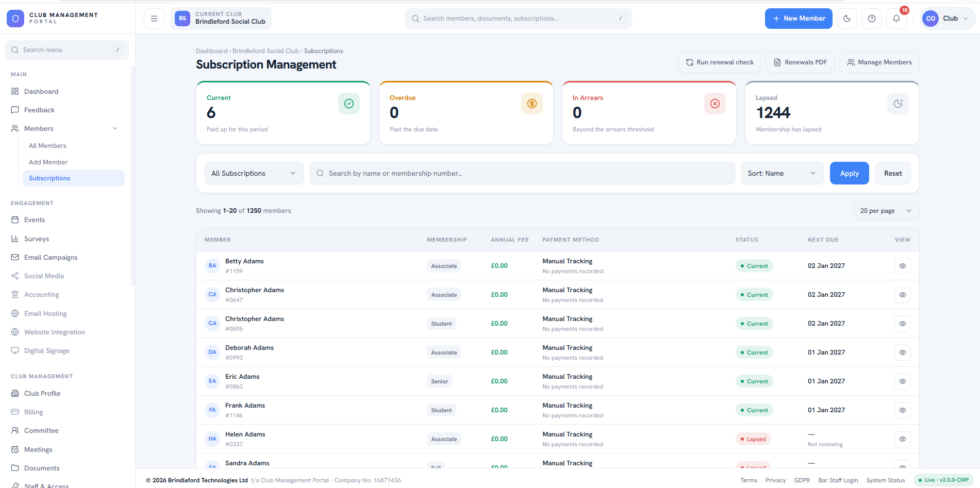Screen dimensions: 980x488
Task: Click the Lapsed status badge for Helen Adams
Action: (x=753, y=439)
